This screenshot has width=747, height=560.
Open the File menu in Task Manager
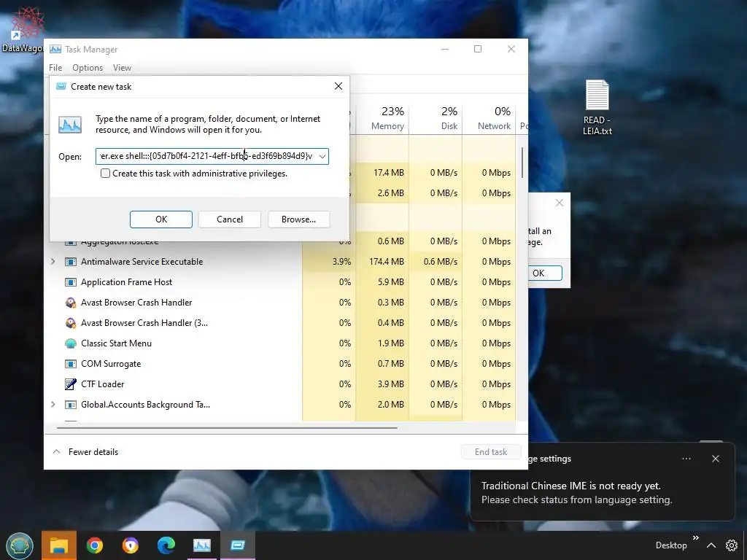click(55, 68)
